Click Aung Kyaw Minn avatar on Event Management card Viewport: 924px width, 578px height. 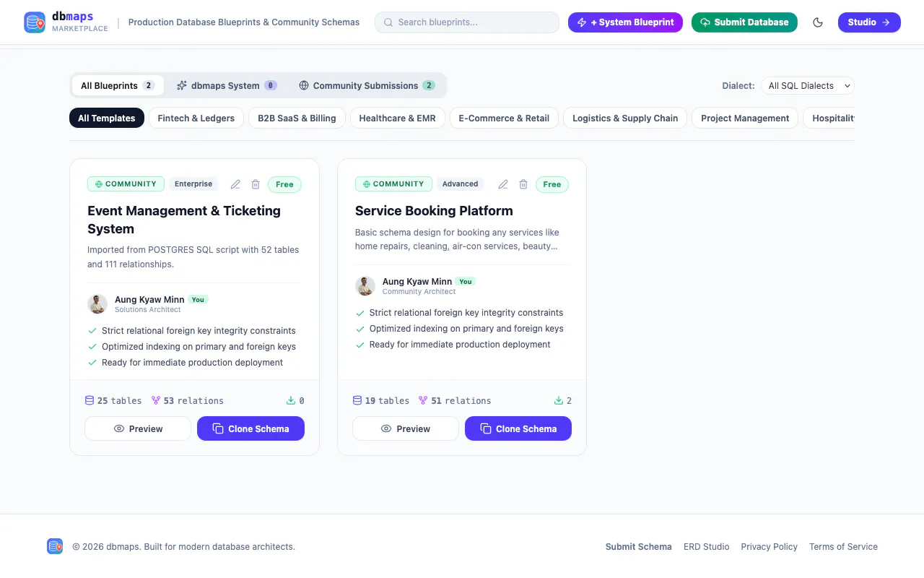(97, 304)
